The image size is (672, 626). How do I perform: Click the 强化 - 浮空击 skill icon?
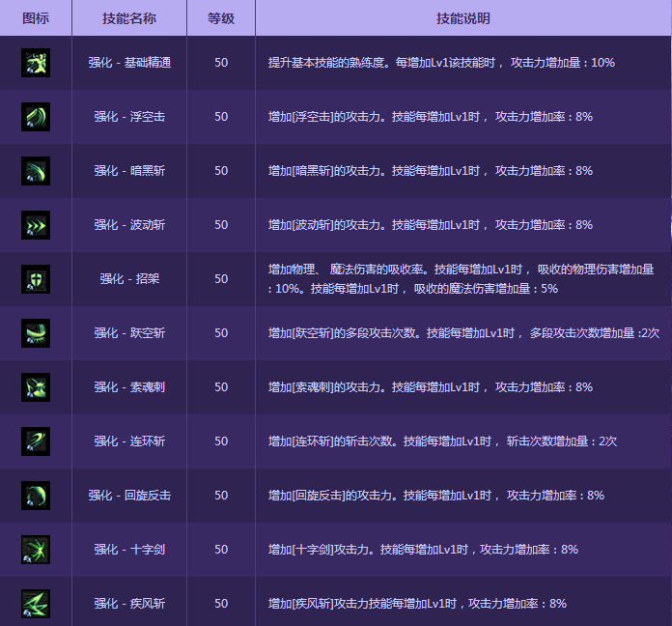(x=36, y=117)
